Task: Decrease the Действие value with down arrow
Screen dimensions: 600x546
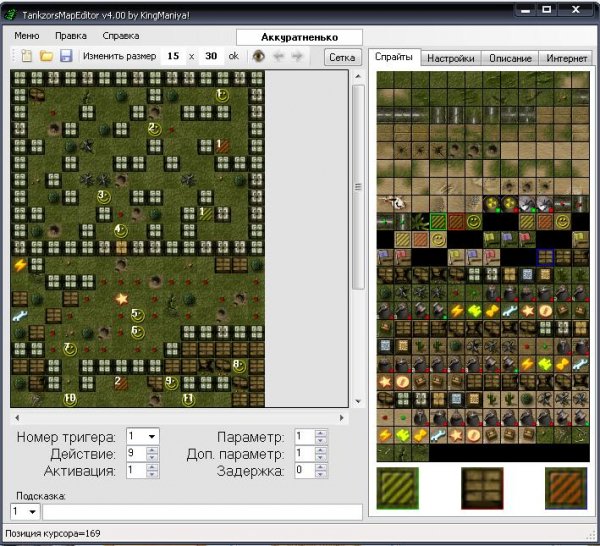Action: (x=152, y=458)
